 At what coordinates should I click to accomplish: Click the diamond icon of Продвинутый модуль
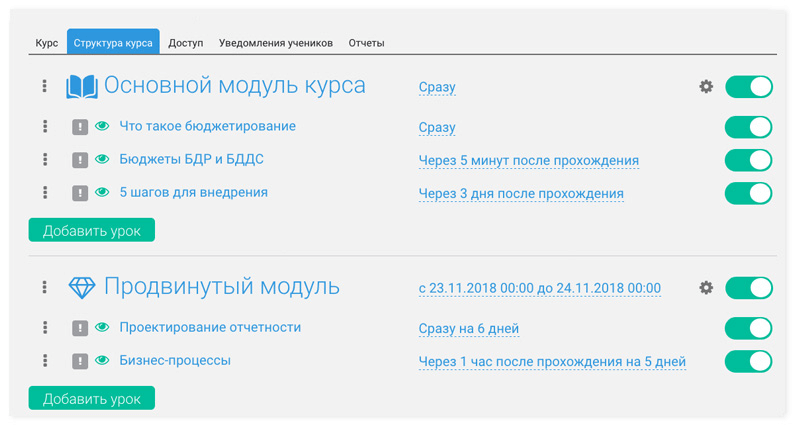pos(81,288)
